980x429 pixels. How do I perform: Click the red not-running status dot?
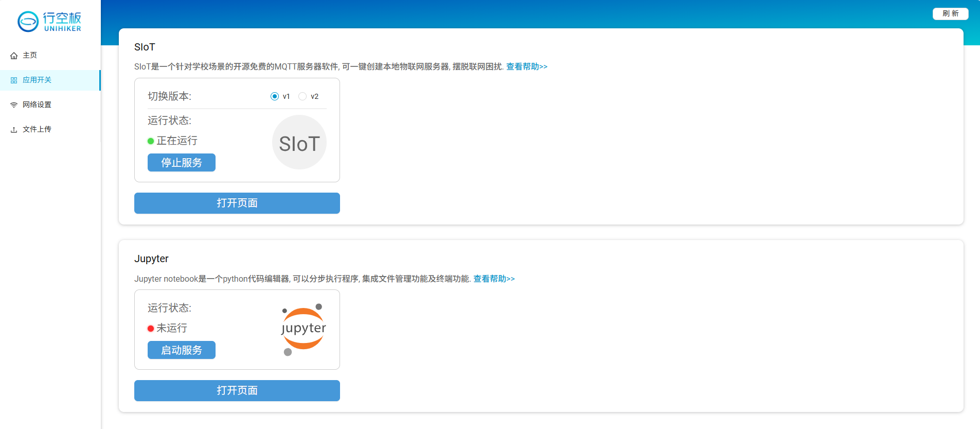[151, 329]
